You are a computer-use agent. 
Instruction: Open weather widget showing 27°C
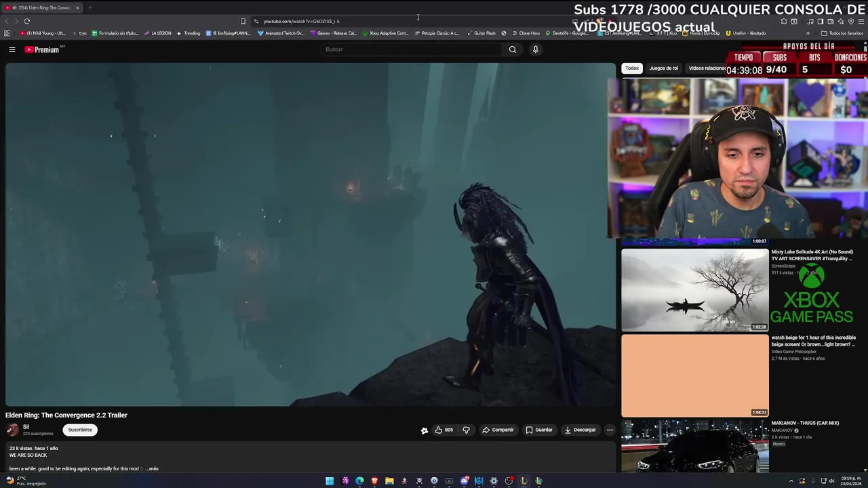click(x=26, y=481)
